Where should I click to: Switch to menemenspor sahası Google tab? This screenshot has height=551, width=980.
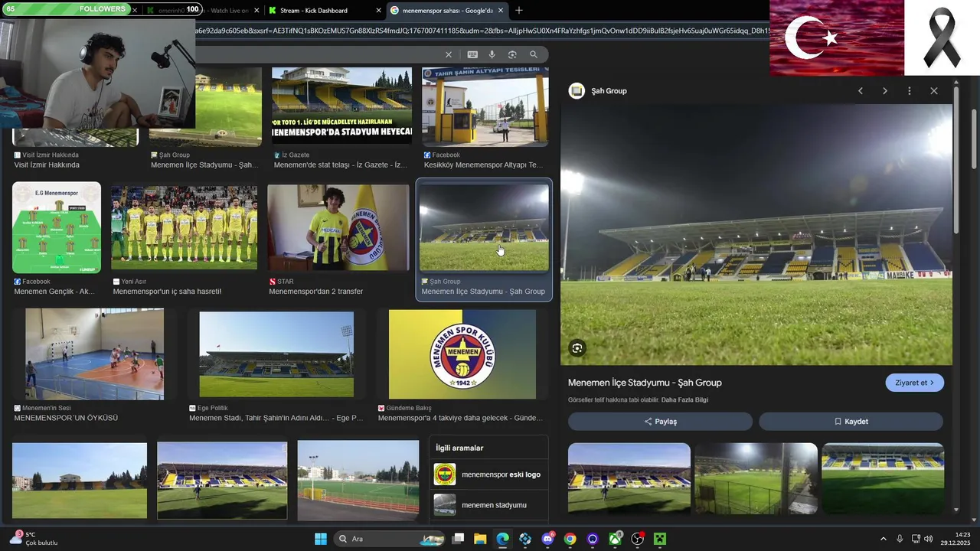click(446, 11)
